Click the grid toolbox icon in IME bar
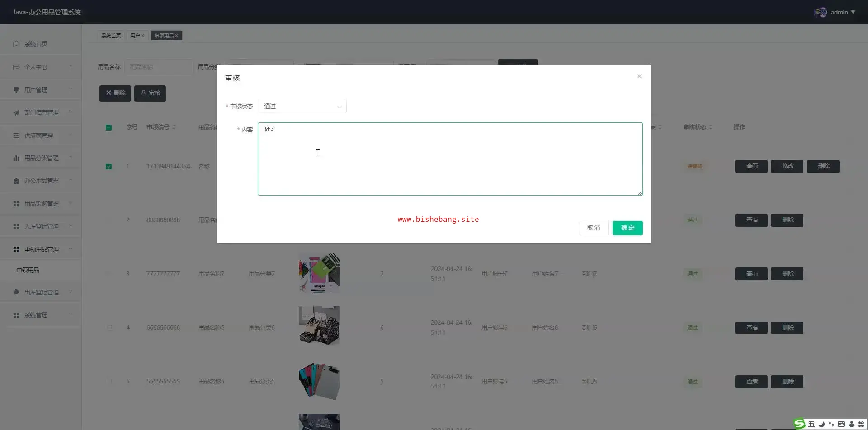This screenshot has height=430, width=868. (861, 424)
